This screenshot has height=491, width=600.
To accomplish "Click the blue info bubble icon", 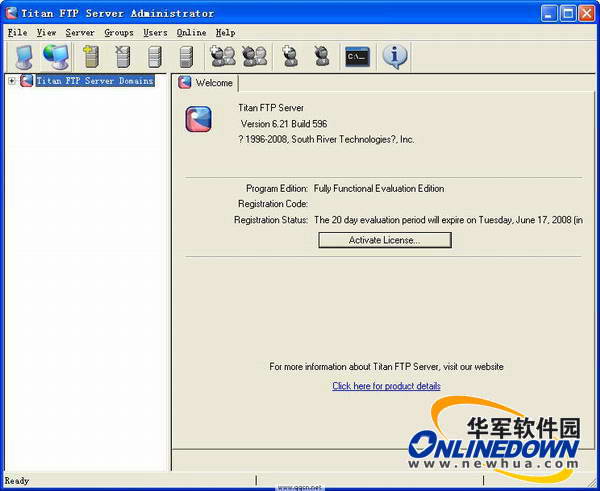I will (395, 57).
